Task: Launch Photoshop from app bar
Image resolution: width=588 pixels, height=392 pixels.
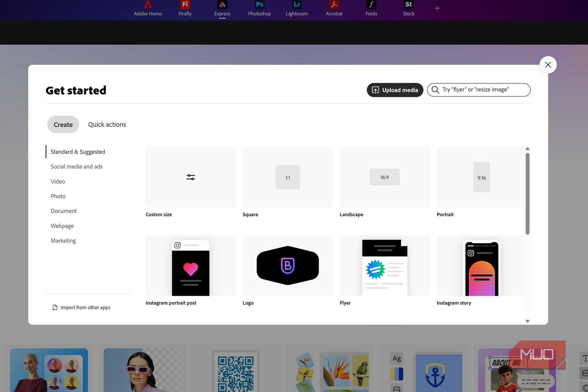Action: (x=259, y=9)
